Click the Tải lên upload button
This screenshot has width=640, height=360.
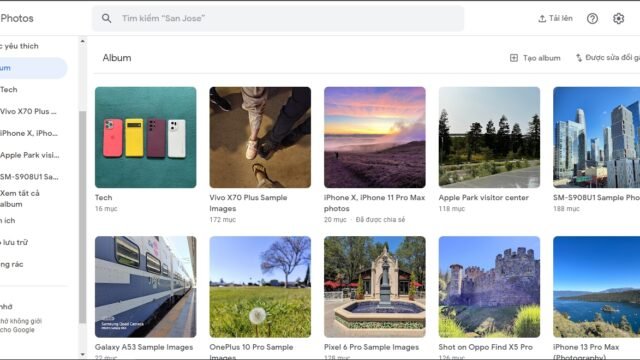pyautogui.click(x=556, y=18)
